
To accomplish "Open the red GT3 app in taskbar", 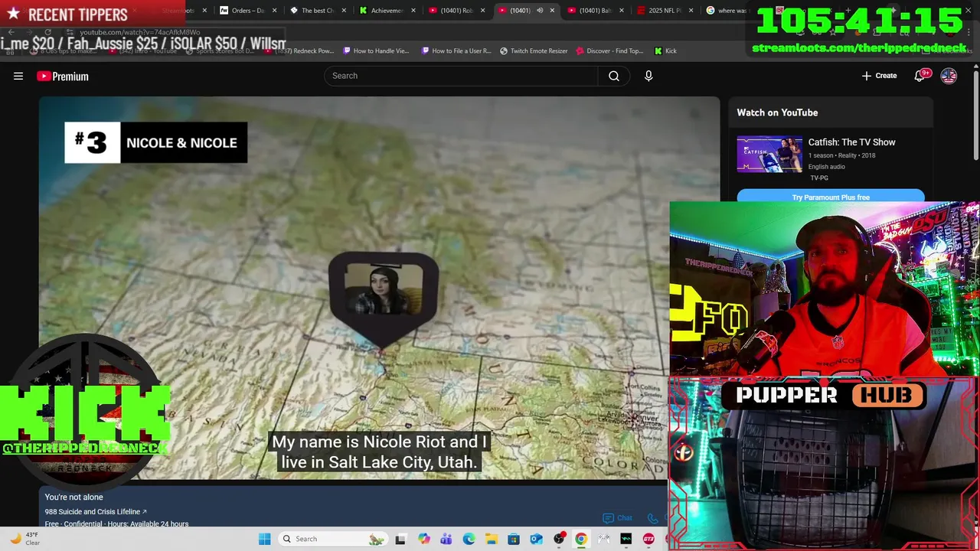I will point(648,539).
